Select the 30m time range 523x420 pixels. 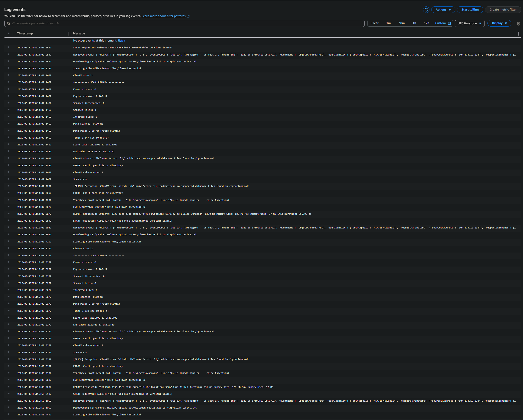[x=401, y=23]
